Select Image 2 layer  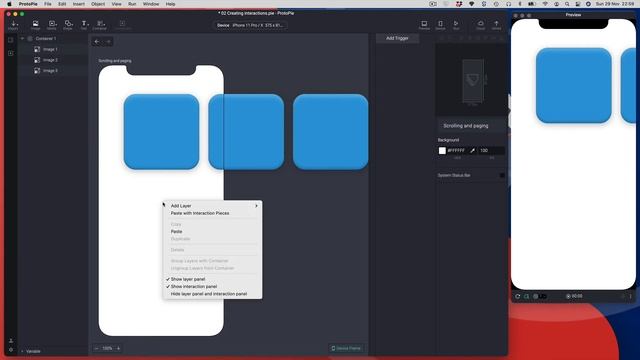click(53, 60)
